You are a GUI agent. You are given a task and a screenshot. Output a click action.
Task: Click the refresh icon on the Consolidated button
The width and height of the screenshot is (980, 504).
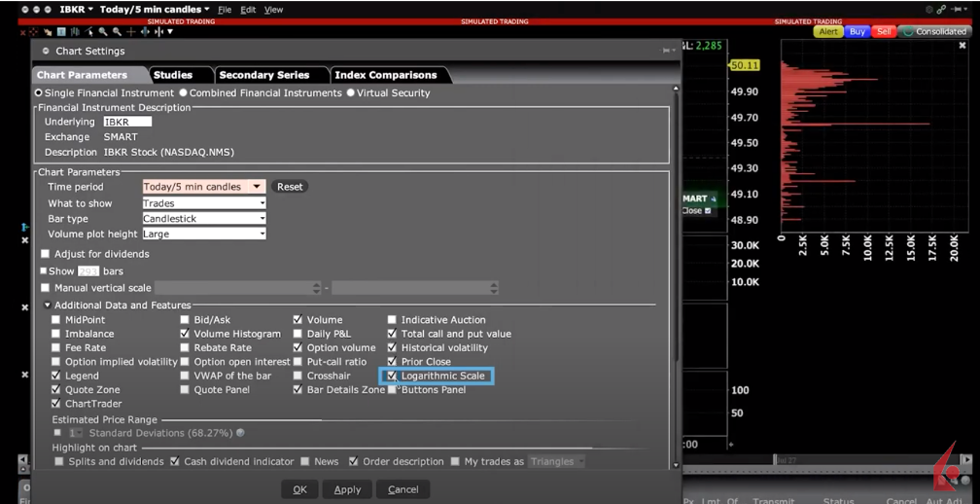(908, 32)
